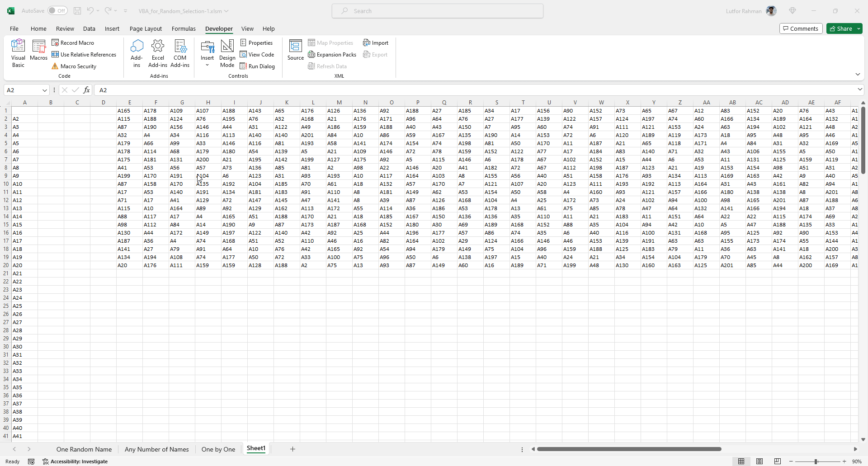Switch to the Page Layout tab
Viewport: 868px width, 466px height.
(146, 28)
